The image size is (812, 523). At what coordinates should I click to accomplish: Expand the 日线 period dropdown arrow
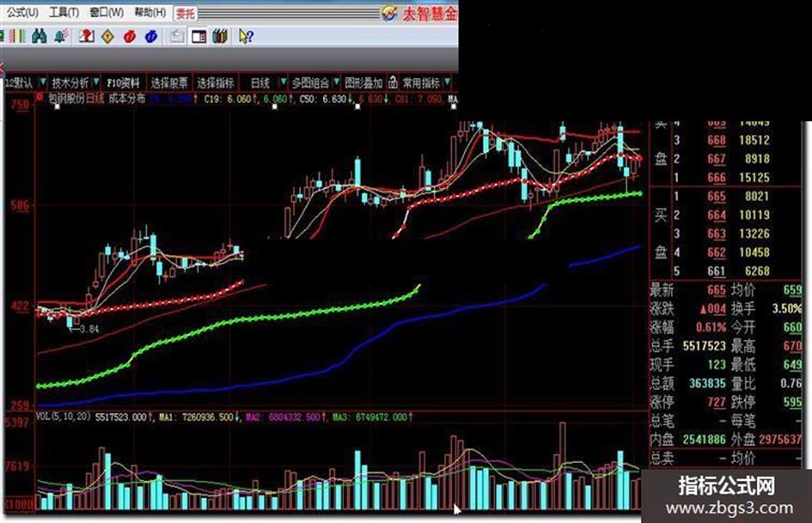coord(283,82)
